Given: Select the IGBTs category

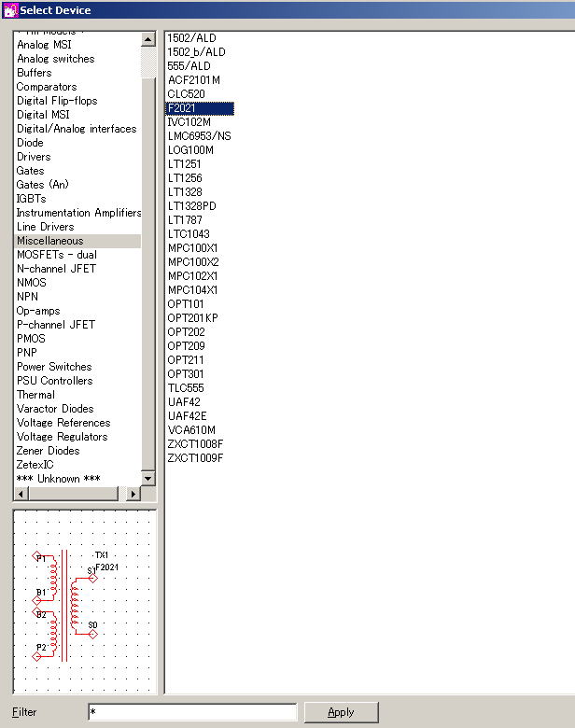Looking at the screenshot, I should pos(32,199).
